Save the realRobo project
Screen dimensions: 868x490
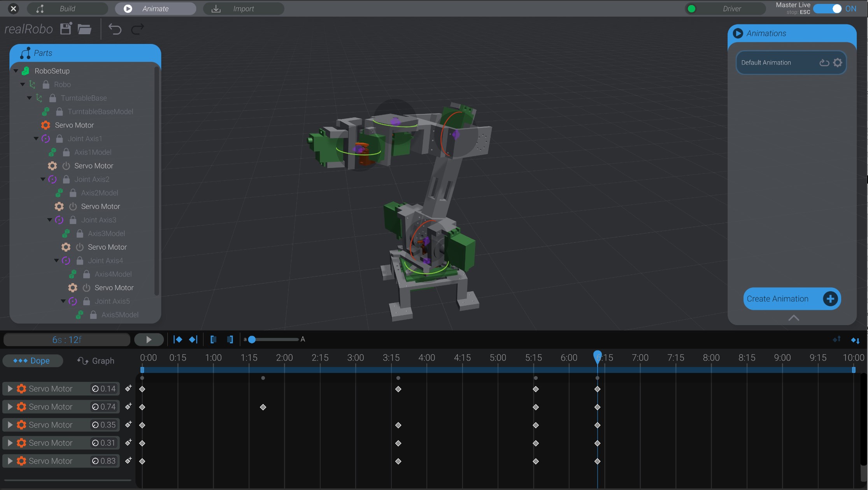(65, 29)
